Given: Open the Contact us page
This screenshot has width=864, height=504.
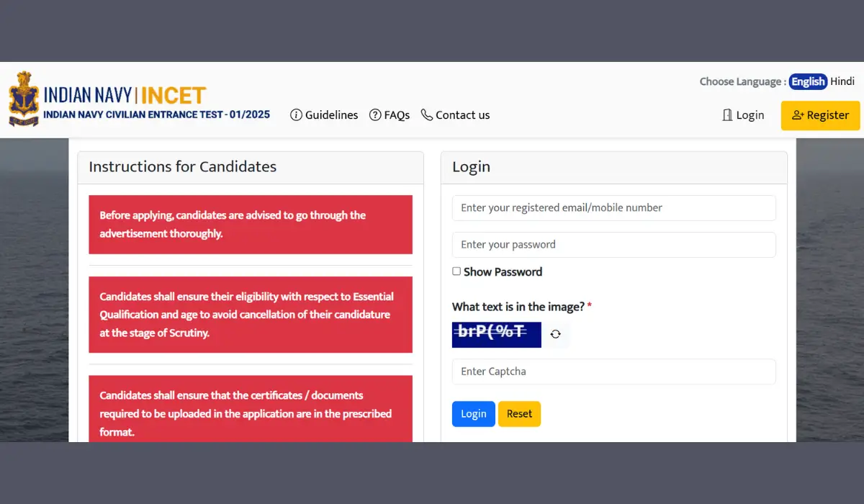Looking at the screenshot, I should 462,114.
